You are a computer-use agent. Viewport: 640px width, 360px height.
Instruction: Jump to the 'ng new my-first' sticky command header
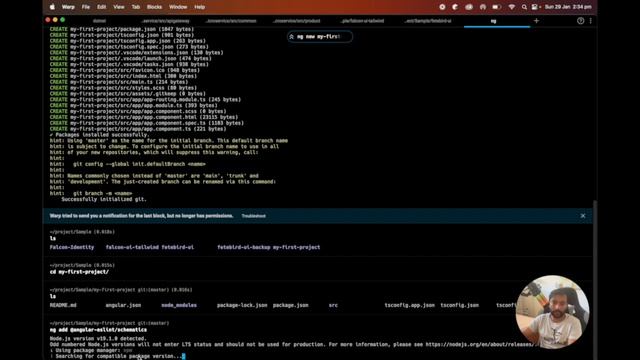coord(320,37)
